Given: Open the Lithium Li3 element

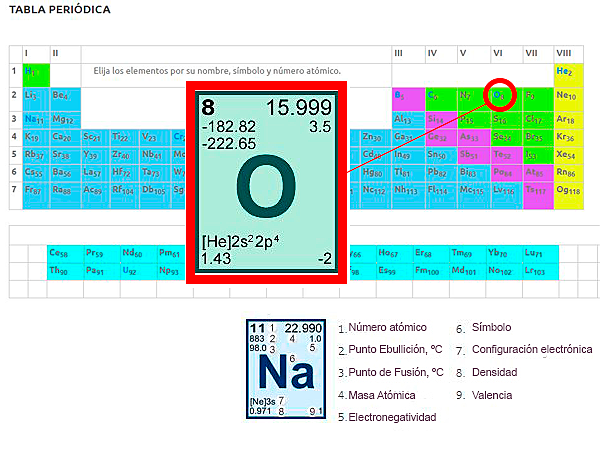Looking at the screenshot, I should coord(36,99).
